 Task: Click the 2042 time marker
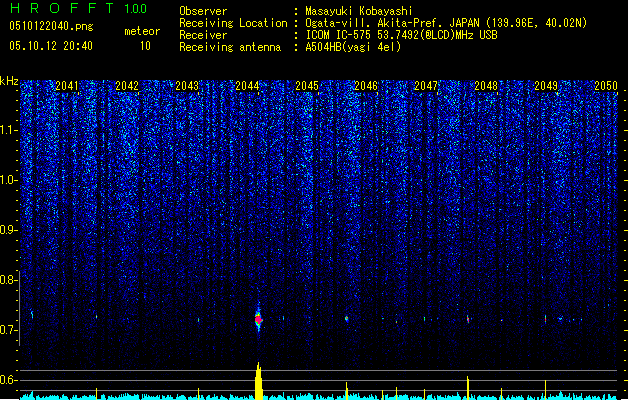(x=127, y=86)
